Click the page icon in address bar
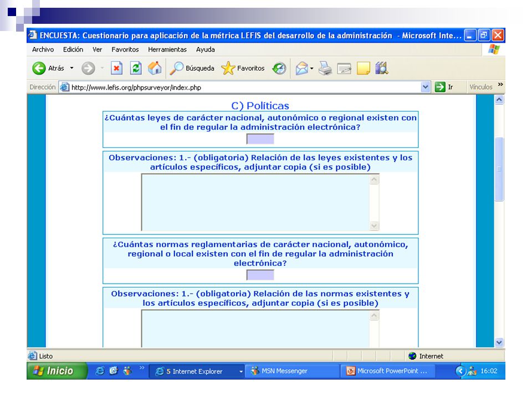 (64, 87)
